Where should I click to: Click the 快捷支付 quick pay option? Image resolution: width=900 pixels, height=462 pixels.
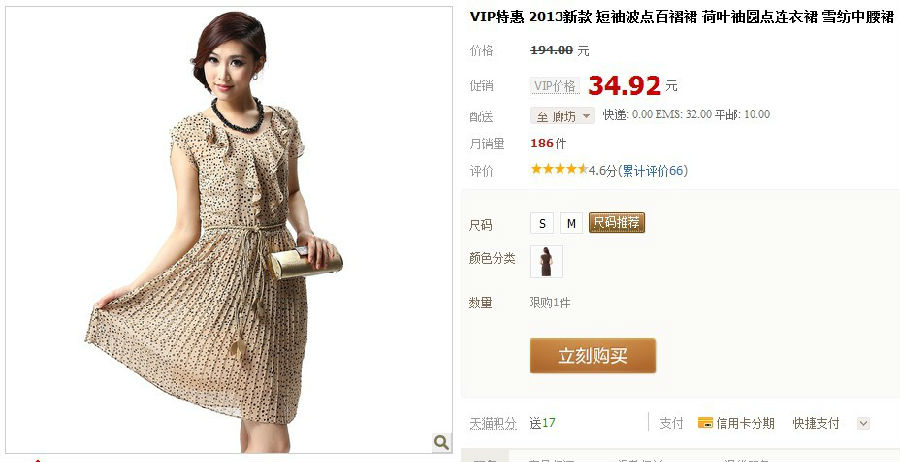coord(816,424)
